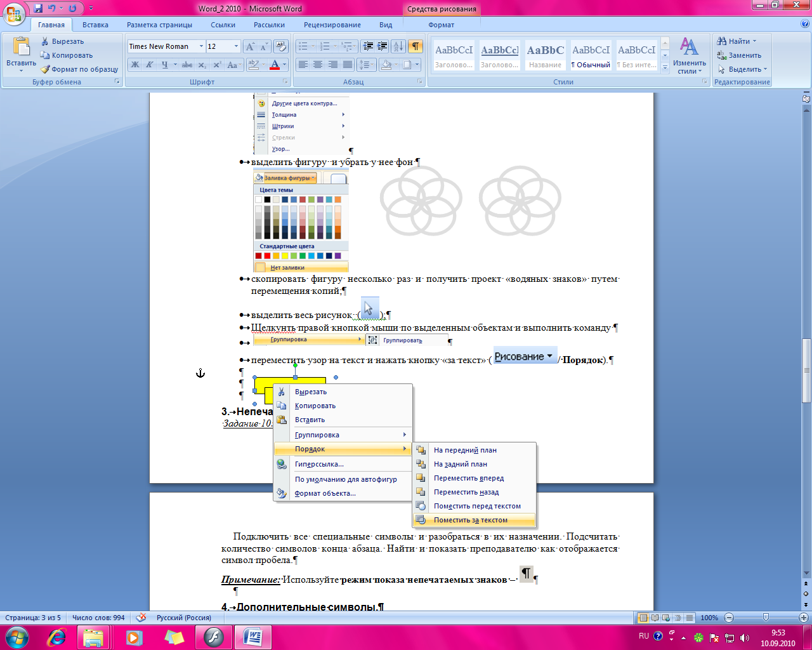Open Internet Explorer from the taskbar
The height and width of the screenshot is (650, 812).
(x=57, y=637)
